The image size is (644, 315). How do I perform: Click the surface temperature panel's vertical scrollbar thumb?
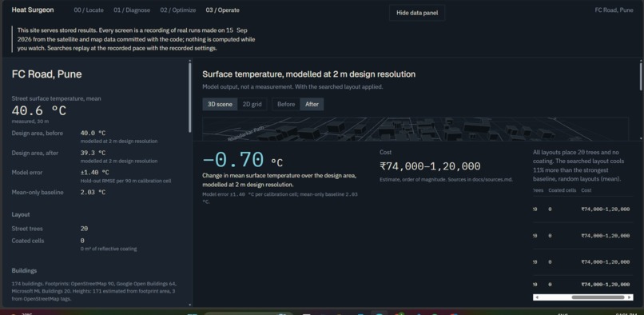(641, 77)
